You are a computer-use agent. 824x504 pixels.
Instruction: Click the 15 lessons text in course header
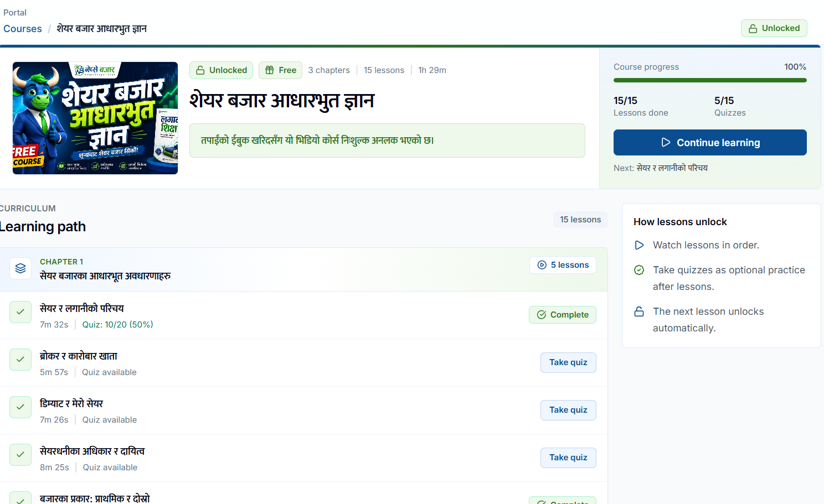tap(384, 70)
